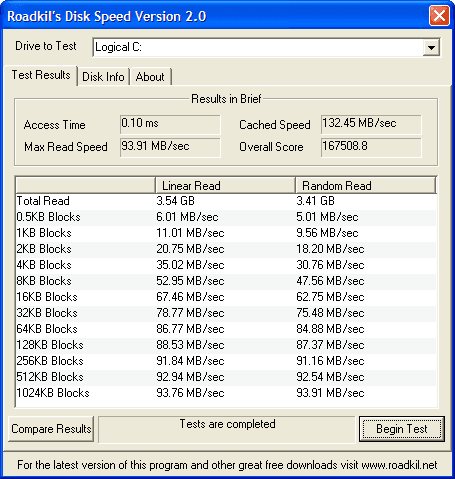Click the 78.77 MB/sec linear read value
The width and height of the screenshot is (455, 479).
point(190,313)
